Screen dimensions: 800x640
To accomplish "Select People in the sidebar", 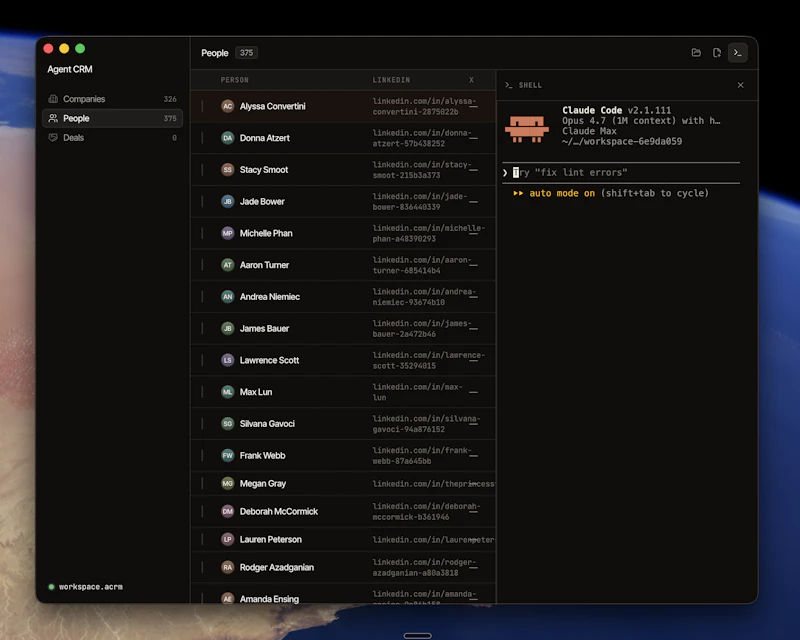I will pyautogui.click(x=112, y=118).
